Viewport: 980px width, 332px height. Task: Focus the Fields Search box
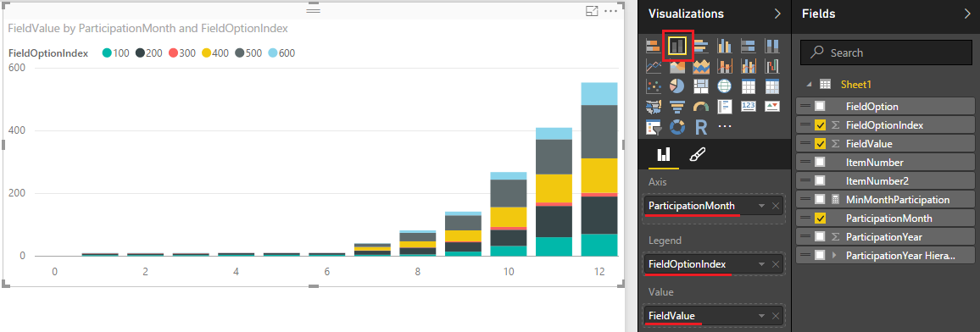885,53
